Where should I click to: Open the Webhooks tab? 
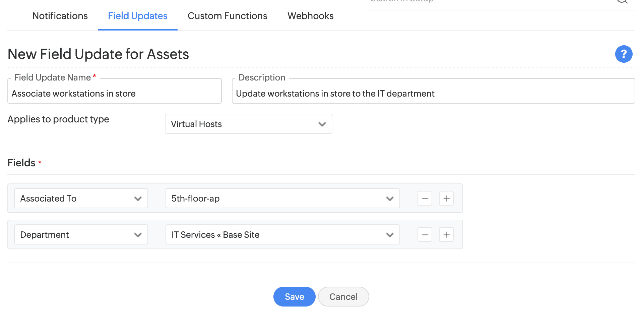click(x=310, y=16)
